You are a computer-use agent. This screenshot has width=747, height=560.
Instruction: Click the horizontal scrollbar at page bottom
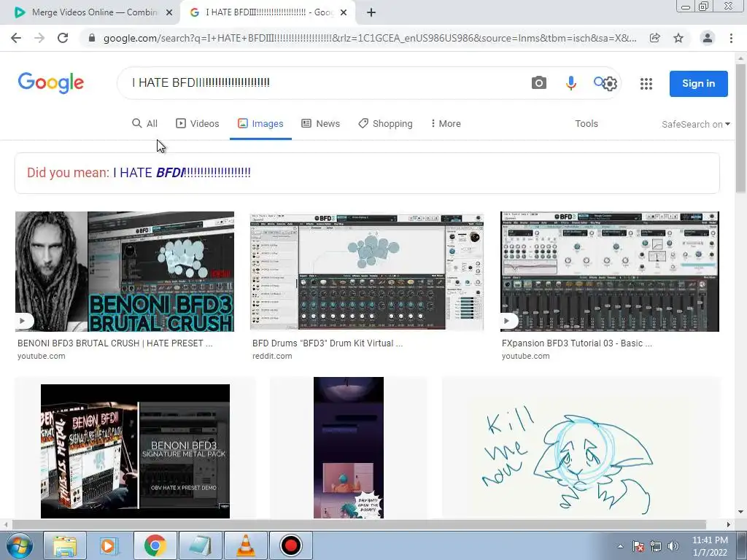pyautogui.click(x=358, y=524)
